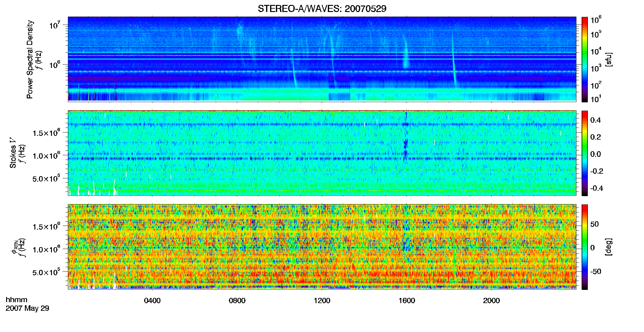Click the 0800 time axis label
644x332 pixels.
237,301
